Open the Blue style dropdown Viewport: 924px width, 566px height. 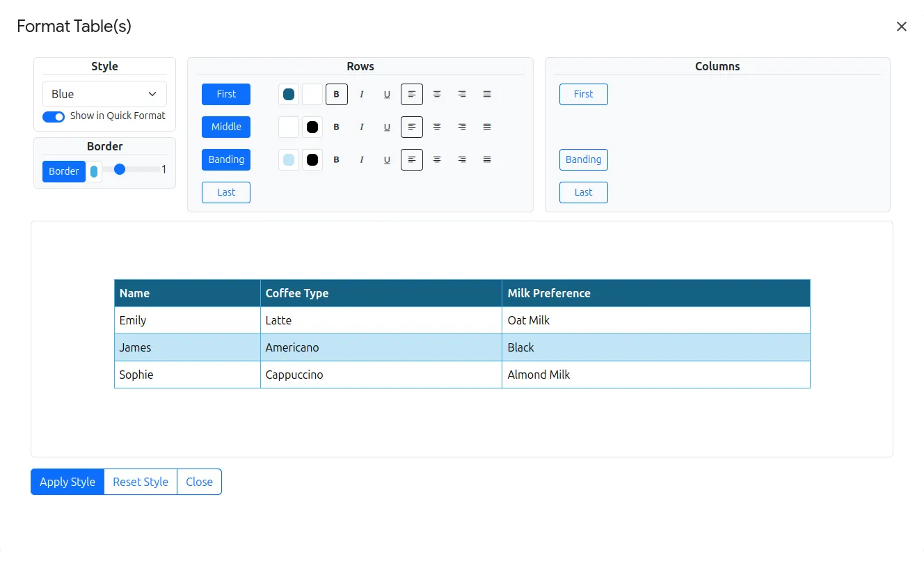coord(104,93)
